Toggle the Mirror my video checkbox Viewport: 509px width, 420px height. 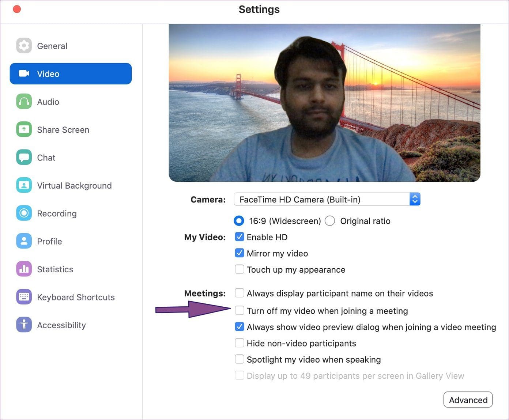[240, 253]
